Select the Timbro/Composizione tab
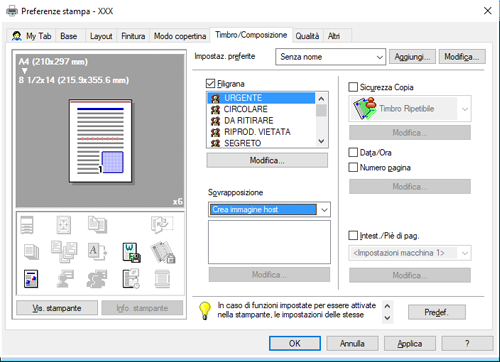Viewport: 500px width, 362px height. pos(251,35)
